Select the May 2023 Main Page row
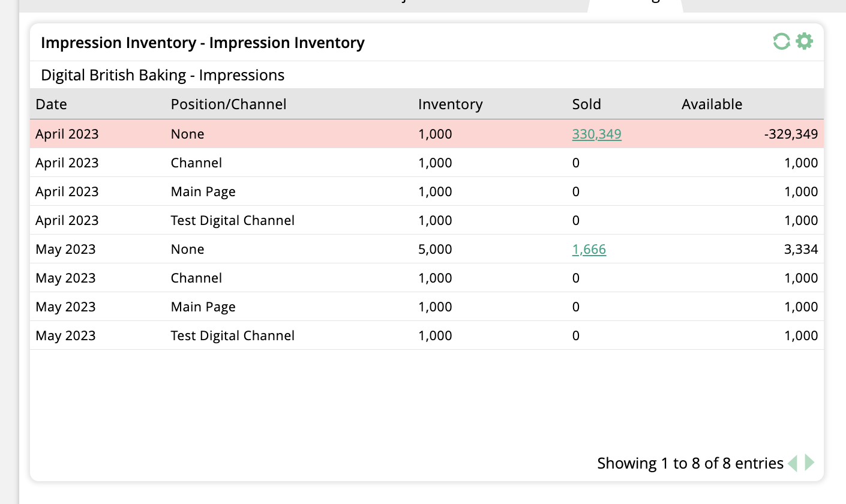Viewport: 846px width, 504px height. point(203,307)
